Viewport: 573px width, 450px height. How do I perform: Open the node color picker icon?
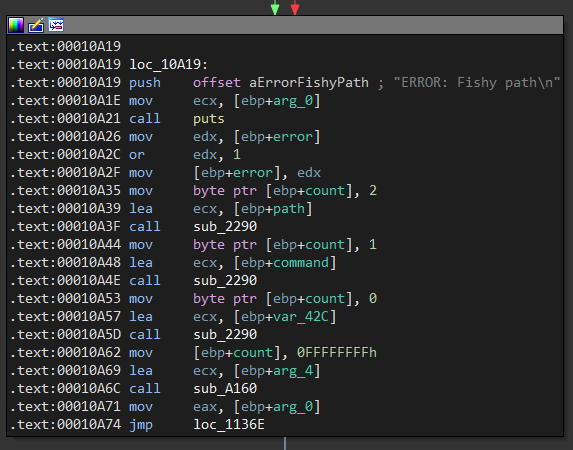coord(16,25)
